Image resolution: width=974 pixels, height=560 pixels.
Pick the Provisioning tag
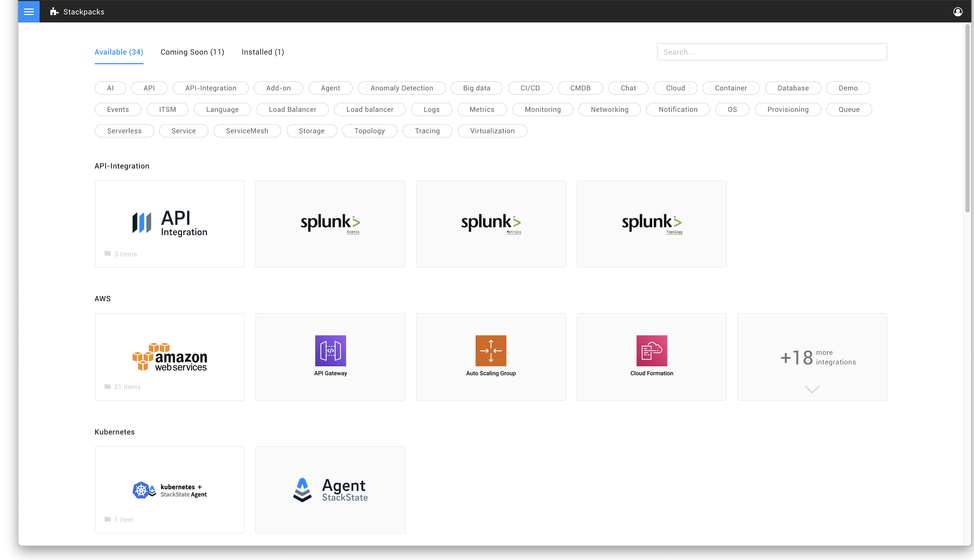coord(788,109)
